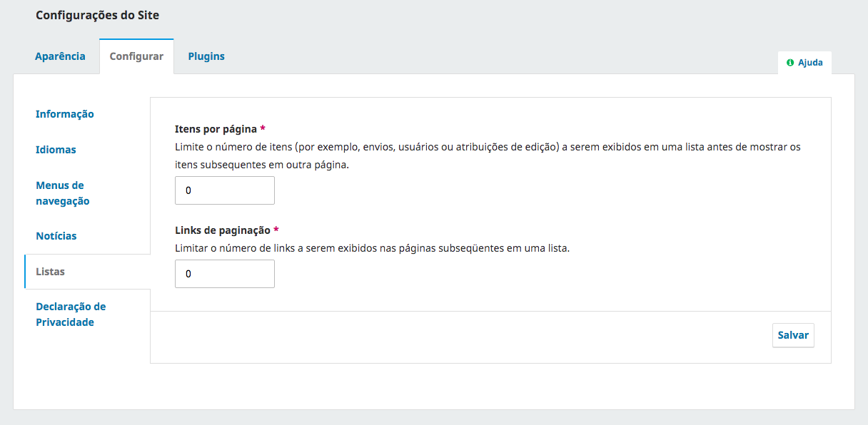Click the info icon beside Ajuda
This screenshot has height=425, width=868.
coord(790,63)
